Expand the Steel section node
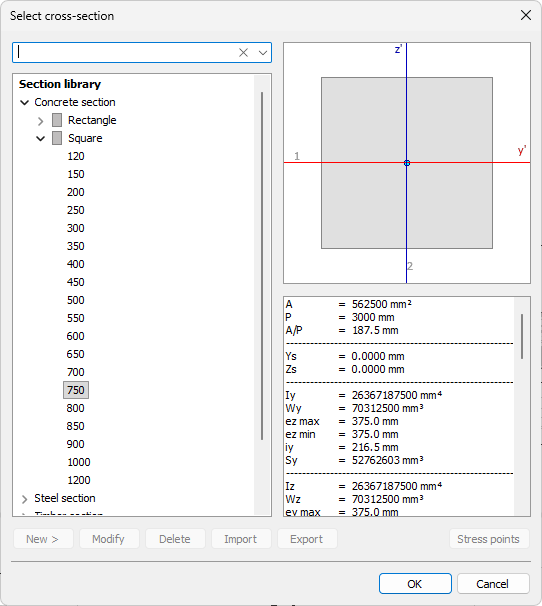The width and height of the screenshot is (542, 606). (25, 499)
